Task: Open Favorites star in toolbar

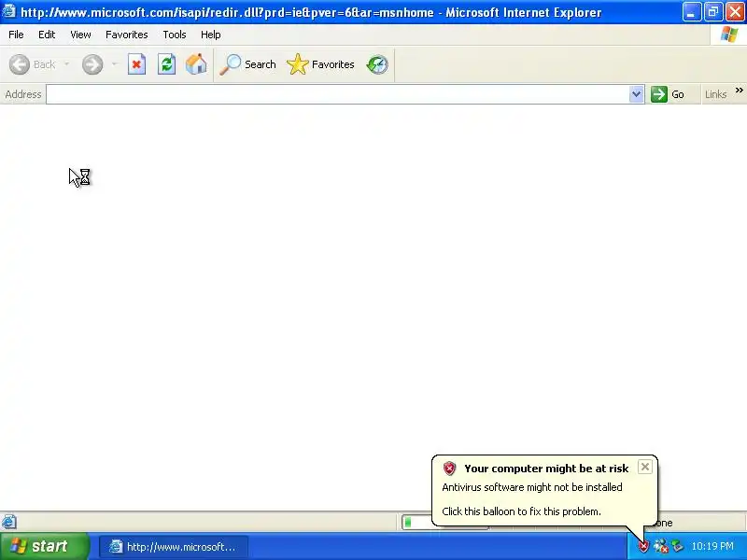Action: click(320, 64)
